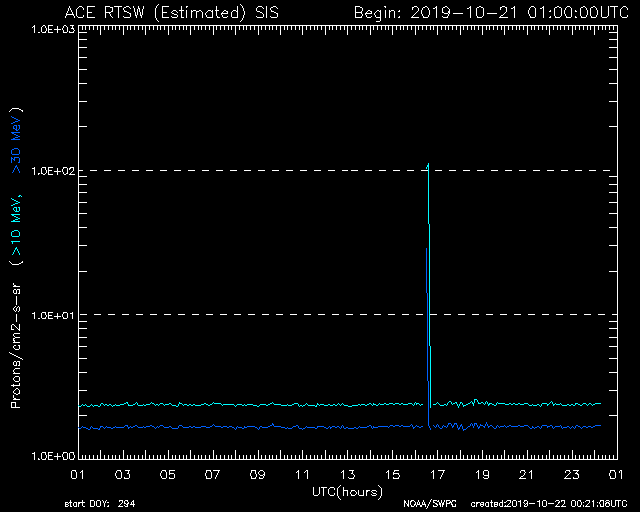This screenshot has height=512, width=640.
Task: Click the start DOY: 294 text
Action: pyautogui.click(x=101, y=503)
